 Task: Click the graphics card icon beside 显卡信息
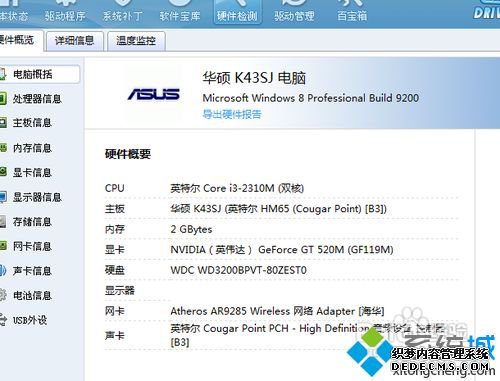(3, 172)
